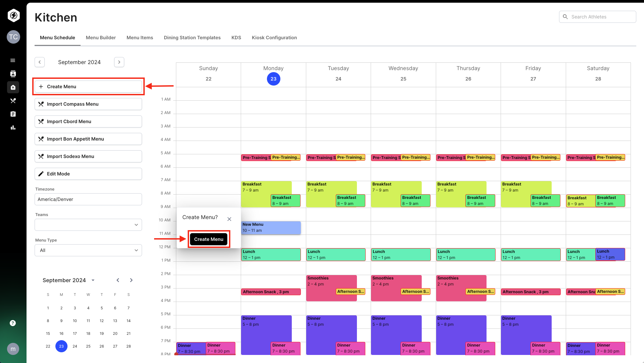Open the athletes contact icon in sidebar
Viewport: 644px width, 363px height.
[x=13, y=74]
